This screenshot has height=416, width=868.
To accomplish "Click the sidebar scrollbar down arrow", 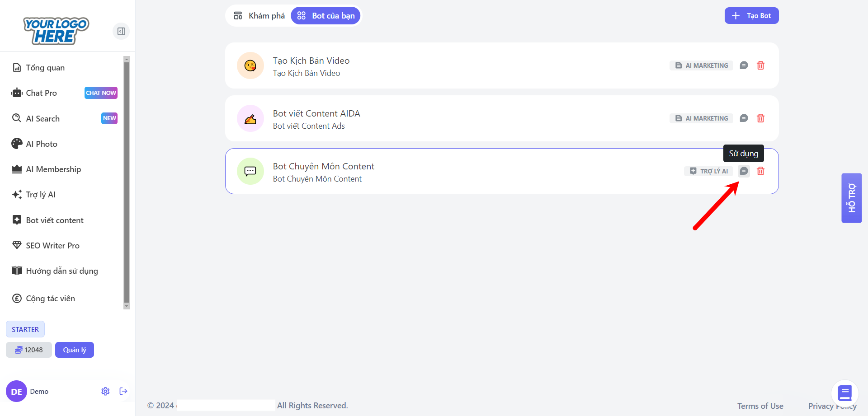I will (x=127, y=306).
